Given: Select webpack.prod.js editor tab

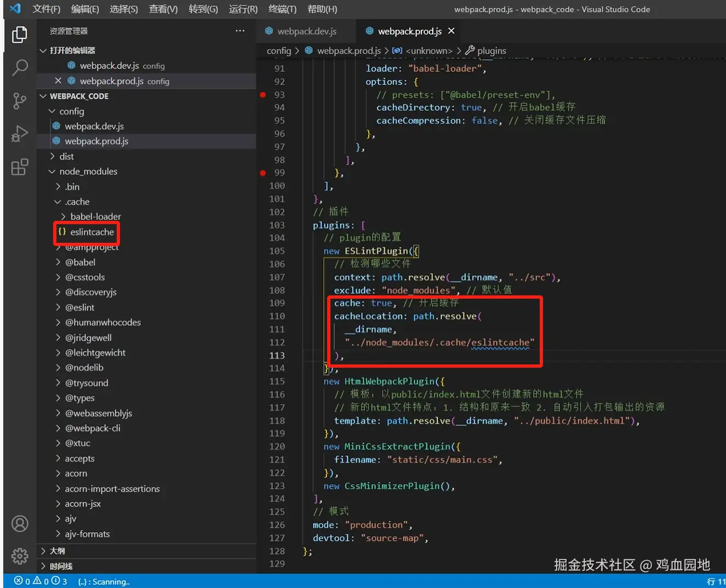Looking at the screenshot, I should point(409,31).
